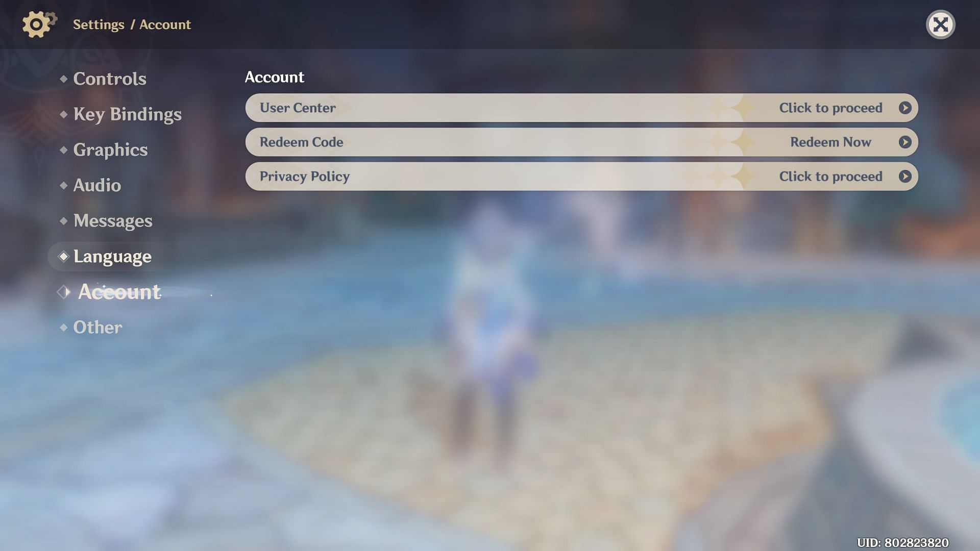The image size is (980, 551).
Task: Toggle Account section selection
Action: (118, 291)
